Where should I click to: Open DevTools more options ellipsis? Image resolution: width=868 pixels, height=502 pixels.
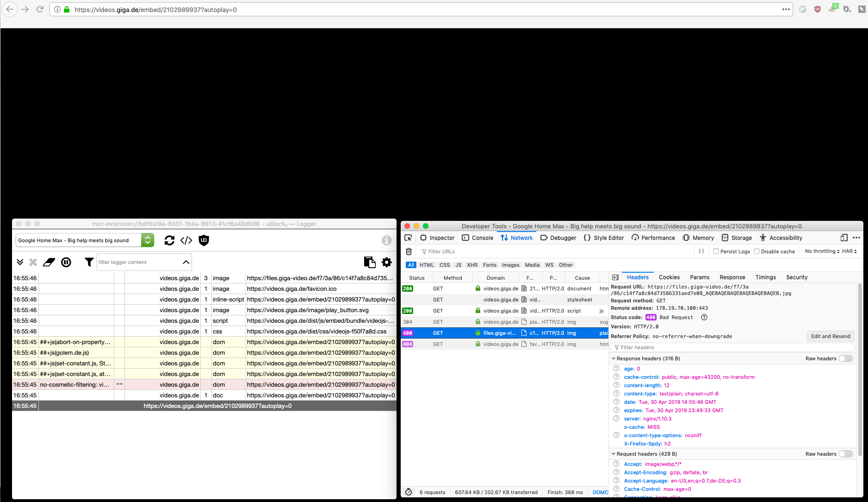[x=856, y=238]
